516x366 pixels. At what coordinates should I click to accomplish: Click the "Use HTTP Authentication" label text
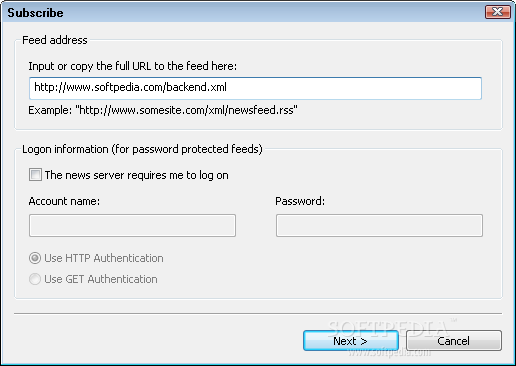pyautogui.click(x=104, y=258)
